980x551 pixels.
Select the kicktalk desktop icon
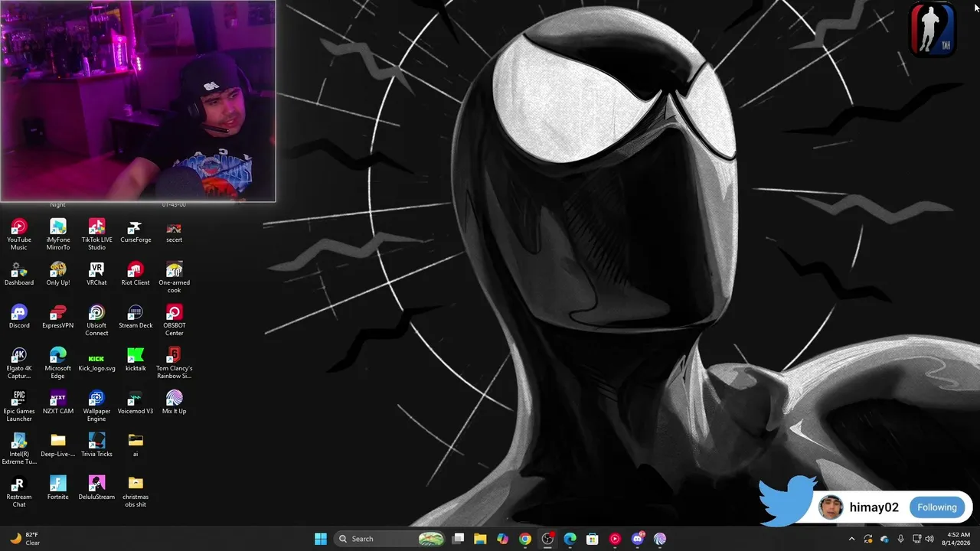[136, 360]
